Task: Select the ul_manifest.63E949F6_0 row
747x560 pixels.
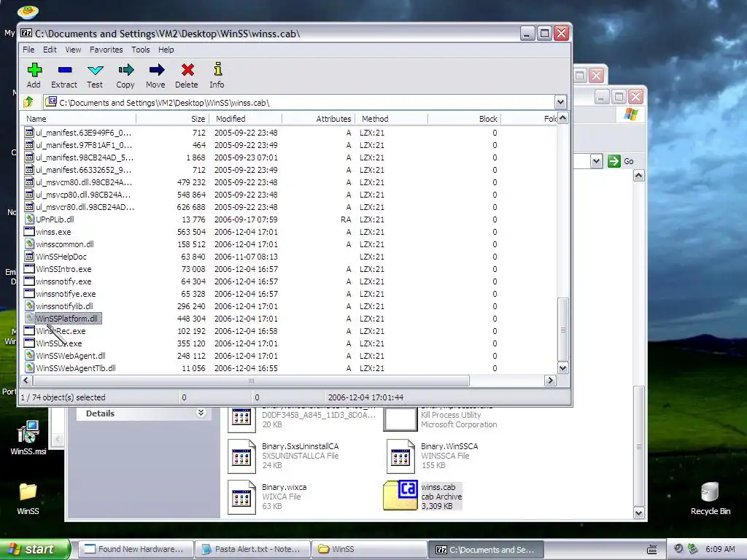Action: point(289,133)
